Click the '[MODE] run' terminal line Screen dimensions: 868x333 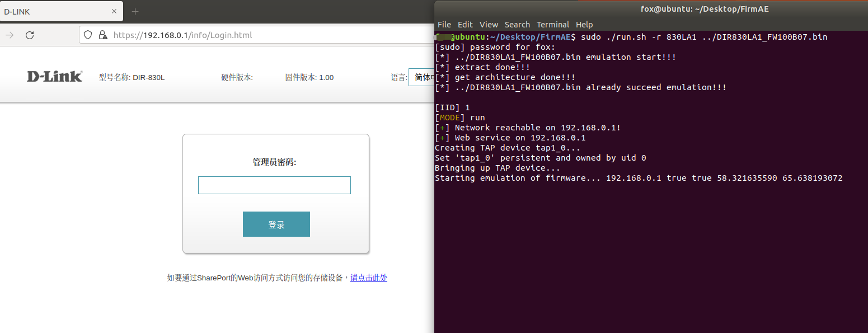tap(460, 118)
